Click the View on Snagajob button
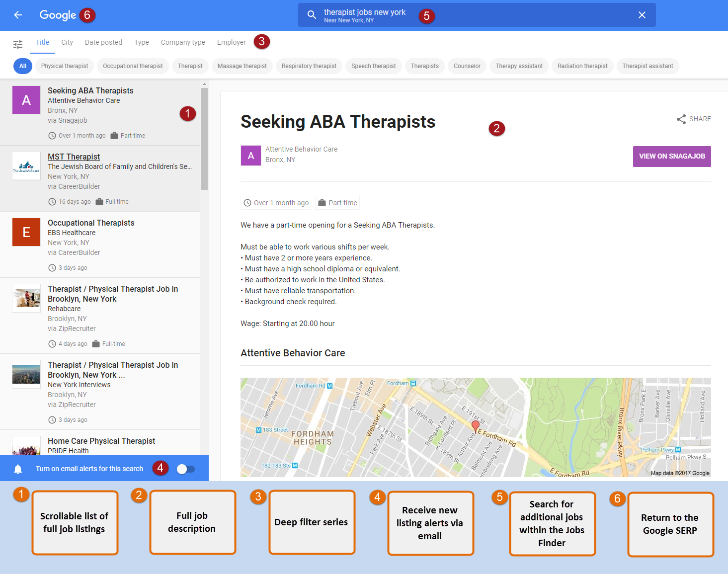Screen dimensions: 728x574 pos(671,157)
